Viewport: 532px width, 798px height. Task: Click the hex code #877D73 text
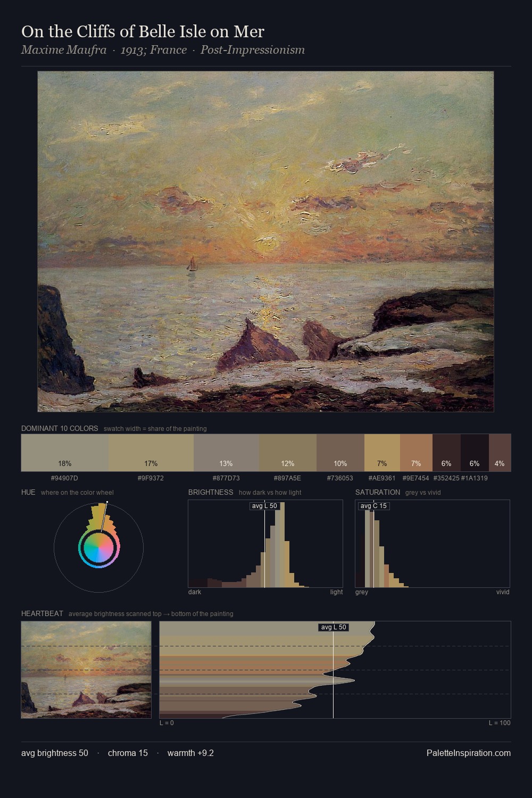coord(226,478)
